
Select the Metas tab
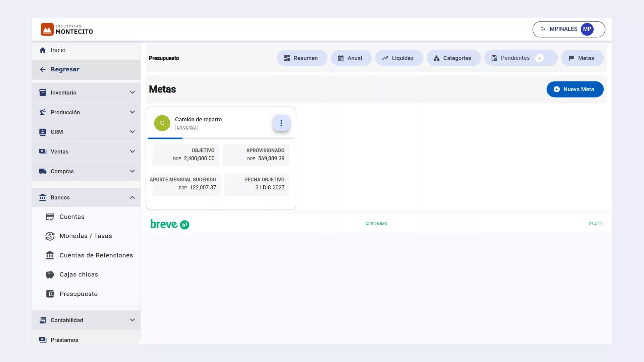[x=582, y=58]
